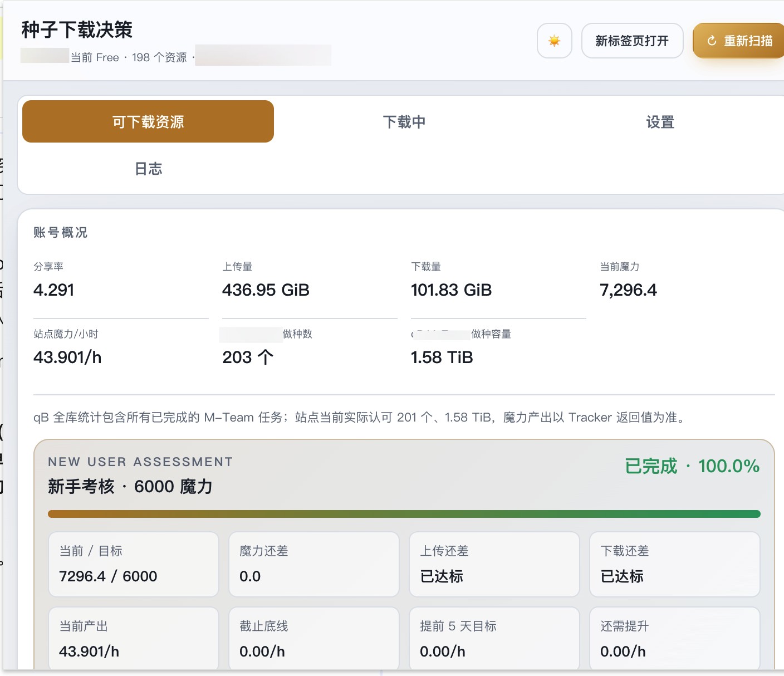Screen dimensions: 784x676
Task: Click the 下载还差 已达标 card
Action: tap(675, 564)
